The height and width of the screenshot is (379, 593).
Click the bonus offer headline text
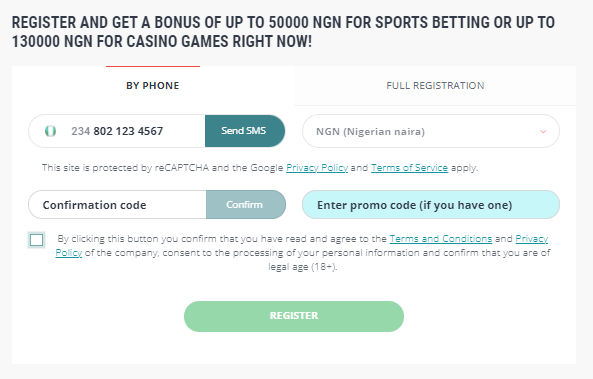(x=283, y=32)
